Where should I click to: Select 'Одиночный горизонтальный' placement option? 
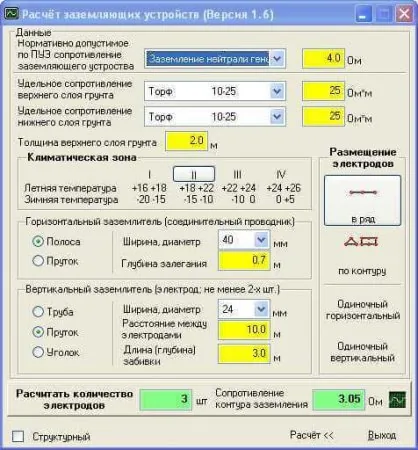(x=363, y=310)
